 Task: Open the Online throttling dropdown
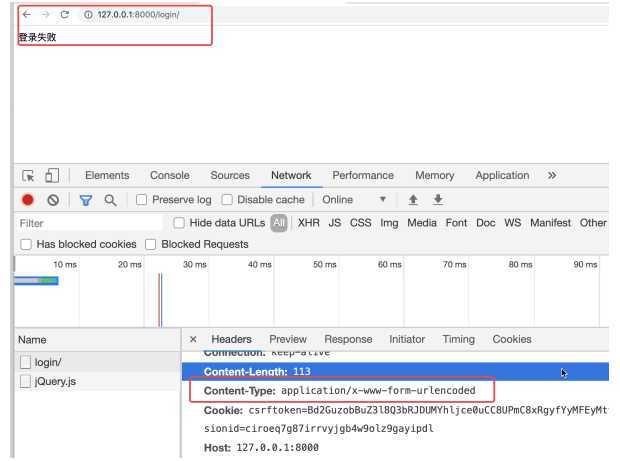tap(354, 200)
